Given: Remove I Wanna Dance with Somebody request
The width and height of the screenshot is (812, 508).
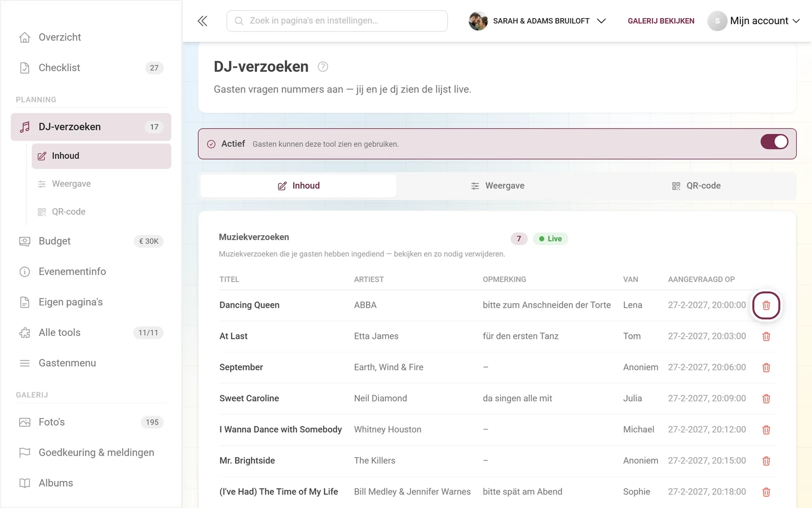Looking at the screenshot, I should [766, 430].
